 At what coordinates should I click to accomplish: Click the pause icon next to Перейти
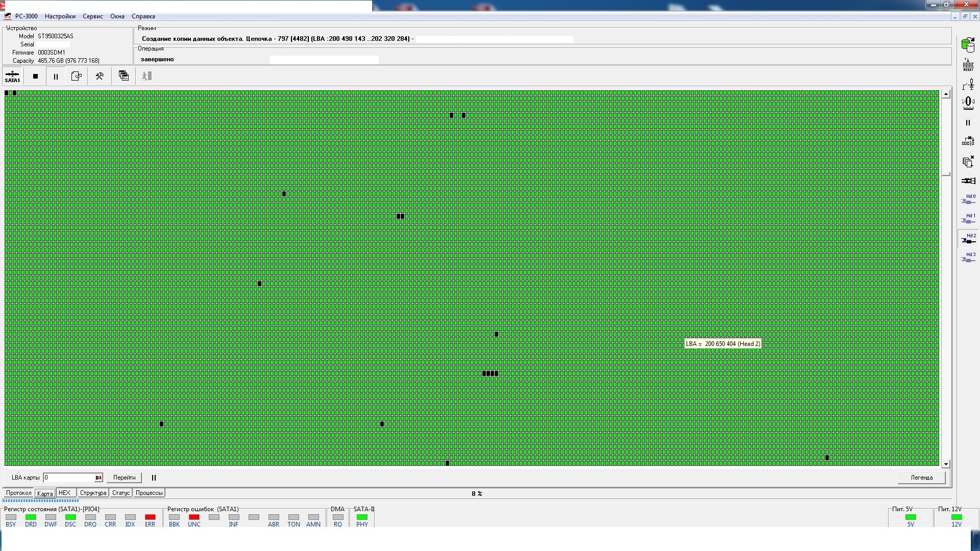pyautogui.click(x=154, y=478)
